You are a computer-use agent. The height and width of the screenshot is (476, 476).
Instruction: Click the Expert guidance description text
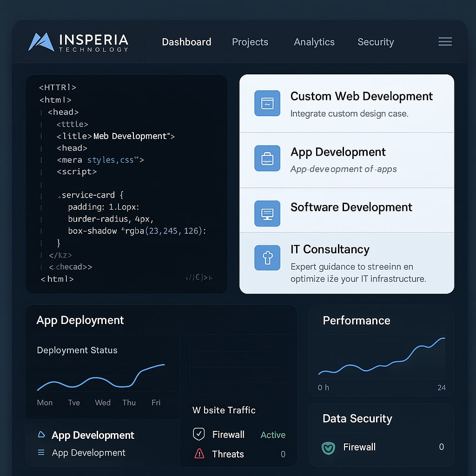(358, 272)
